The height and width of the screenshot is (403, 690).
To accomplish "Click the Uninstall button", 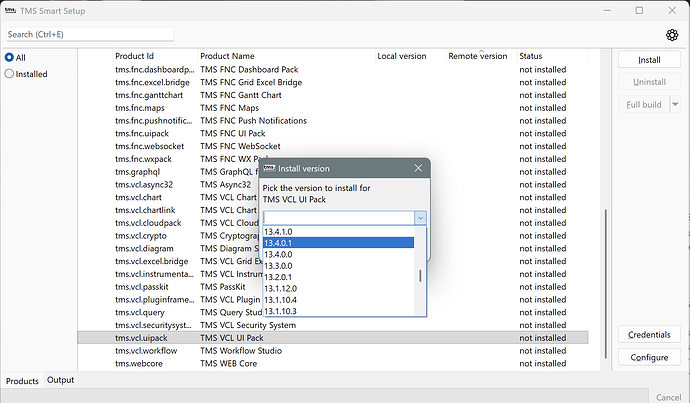I will (649, 82).
